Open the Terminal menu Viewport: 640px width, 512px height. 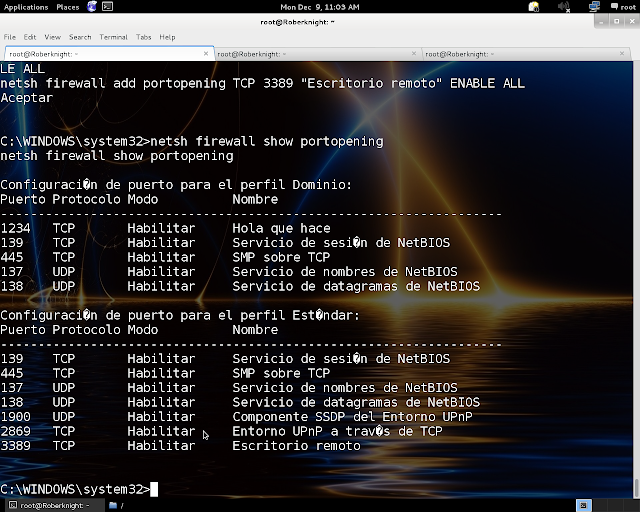(x=113, y=37)
